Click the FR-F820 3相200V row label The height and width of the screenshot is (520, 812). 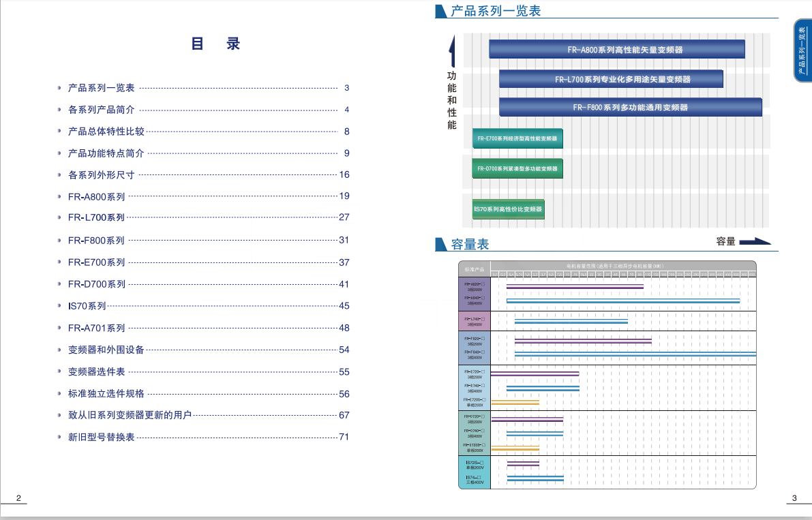tap(475, 341)
